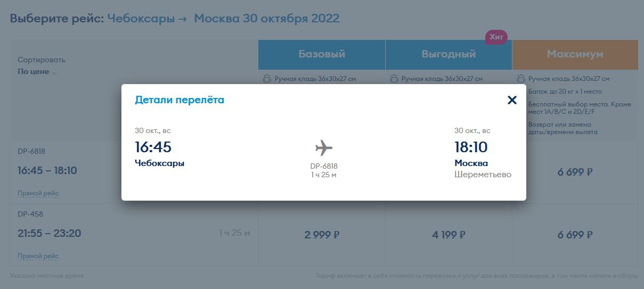Close the flight details popup
The width and height of the screenshot is (644, 289).
click(x=512, y=100)
